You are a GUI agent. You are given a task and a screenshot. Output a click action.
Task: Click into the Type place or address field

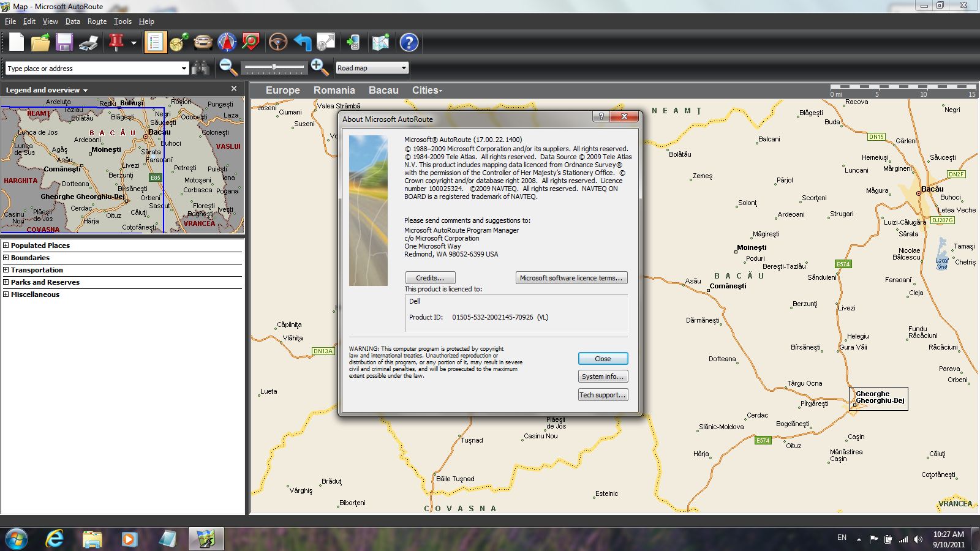(92, 68)
